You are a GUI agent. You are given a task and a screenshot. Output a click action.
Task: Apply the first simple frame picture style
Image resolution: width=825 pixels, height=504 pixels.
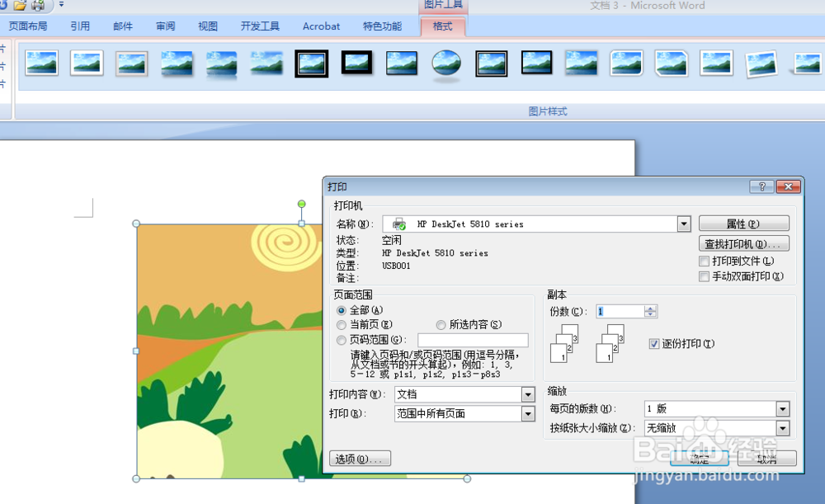tap(41, 64)
